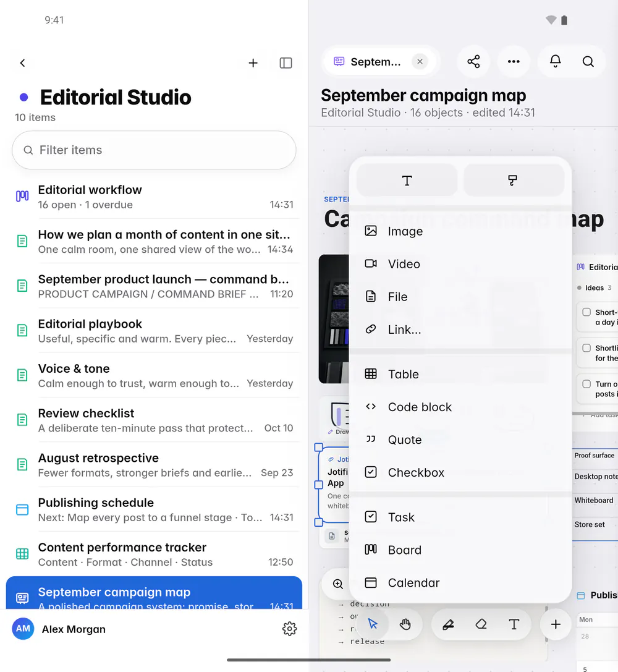
Task: Click the 'Proof surface' row on canvas
Action: pyautogui.click(x=595, y=456)
